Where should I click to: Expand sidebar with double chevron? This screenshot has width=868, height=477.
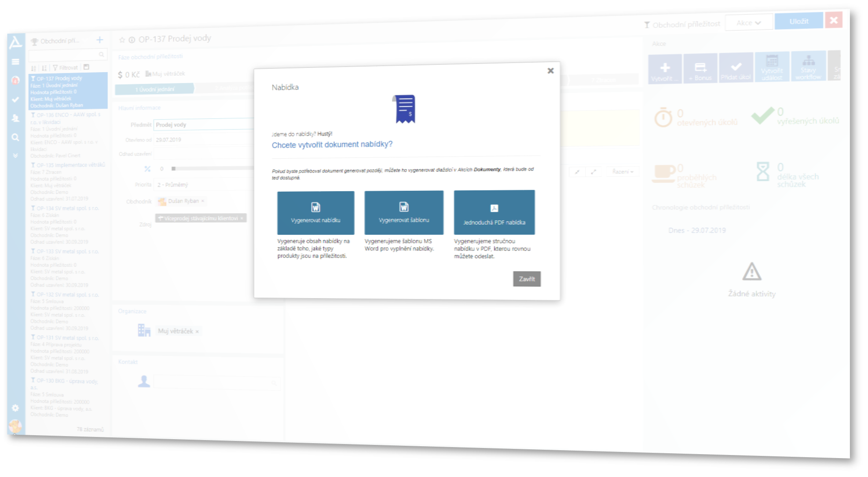tap(15, 156)
